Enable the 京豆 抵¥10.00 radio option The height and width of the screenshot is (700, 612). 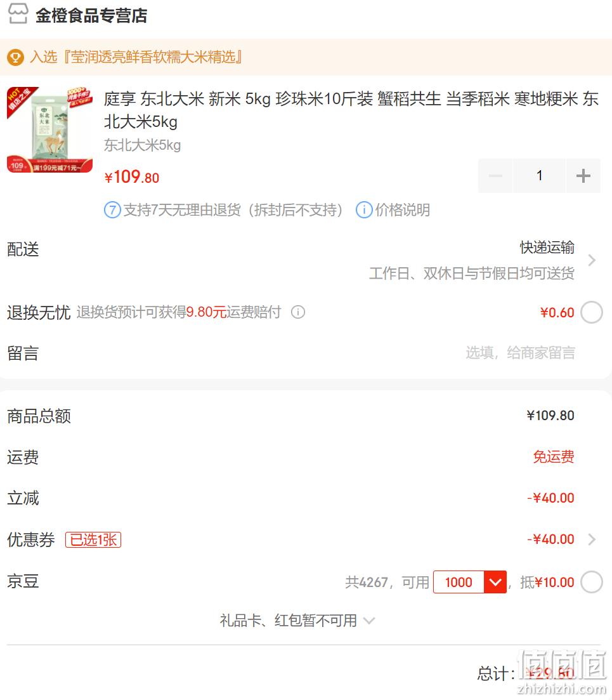pos(592,582)
